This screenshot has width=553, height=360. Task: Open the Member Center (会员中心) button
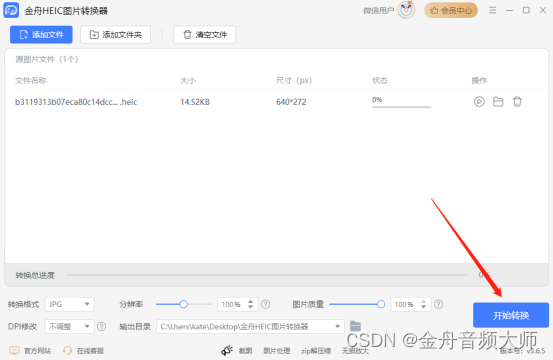click(451, 11)
